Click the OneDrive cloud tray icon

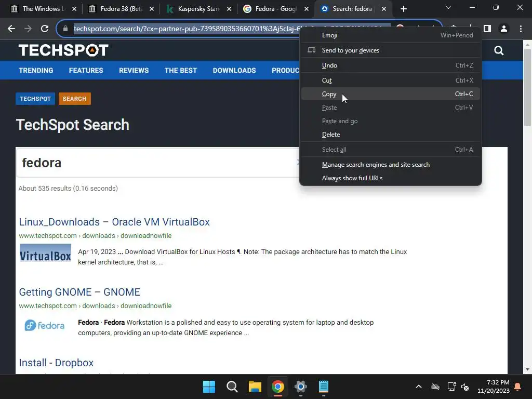(435, 387)
